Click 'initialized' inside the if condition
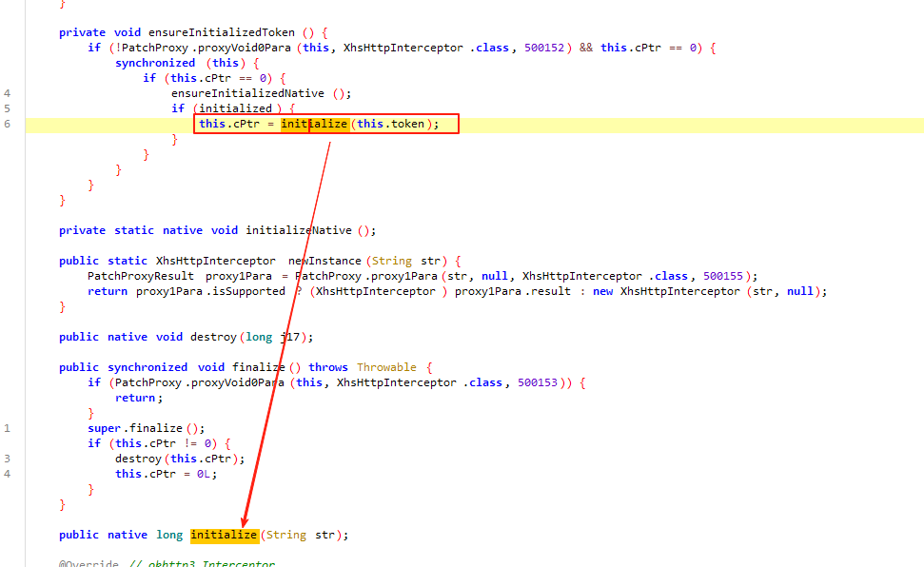 (x=235, y=108)
